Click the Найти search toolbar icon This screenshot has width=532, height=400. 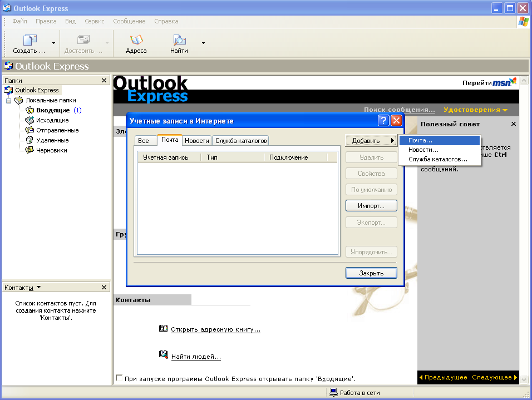point(179,40)
